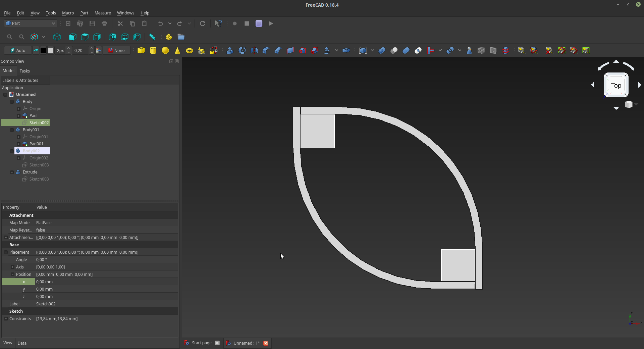Image resolution: width=644 pixels, height=349 pixels.
Task: Expand the Pad001 tree node
Action: coord(19,144)
